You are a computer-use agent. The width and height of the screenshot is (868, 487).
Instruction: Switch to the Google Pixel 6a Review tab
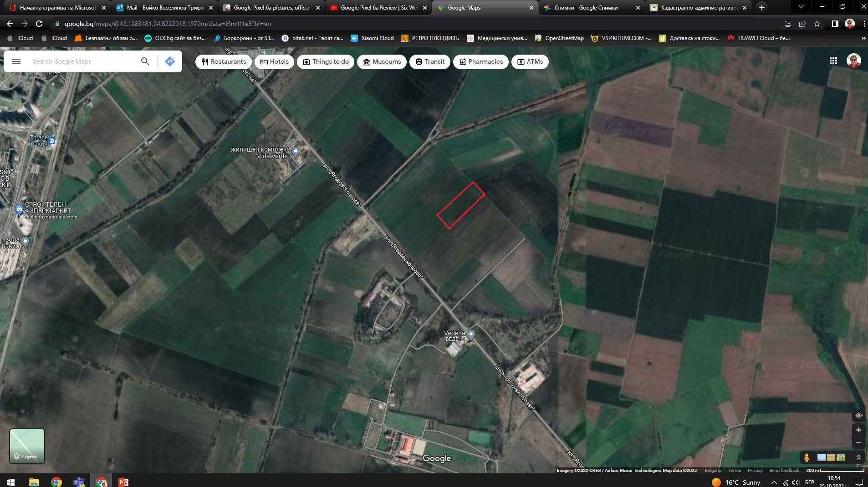(x=378, y=8)
